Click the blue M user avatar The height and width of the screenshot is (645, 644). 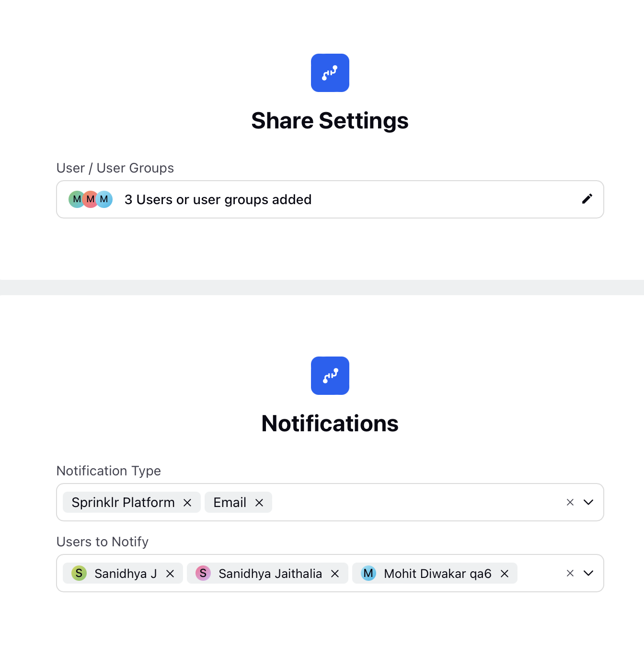pos(105,199)
